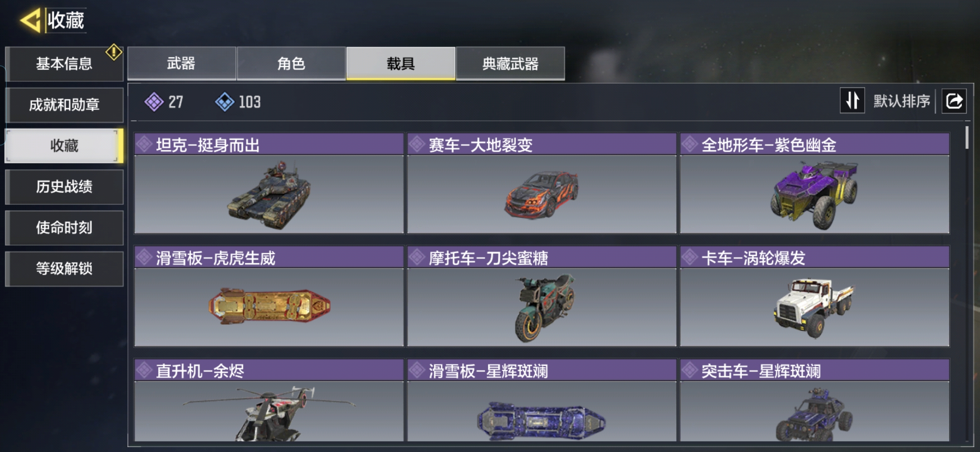Switch to the 武器 tab

click(181, 63)
